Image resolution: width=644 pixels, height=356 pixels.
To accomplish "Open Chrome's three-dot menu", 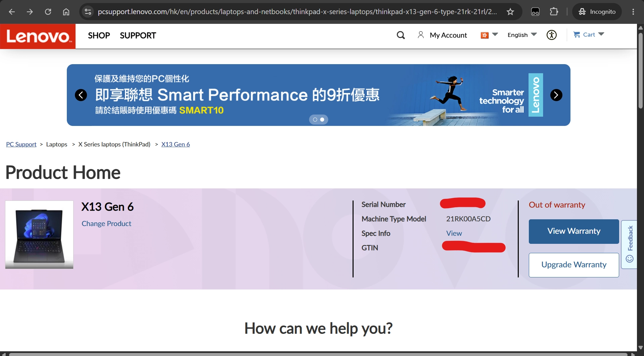I will [x=633, y=12].
